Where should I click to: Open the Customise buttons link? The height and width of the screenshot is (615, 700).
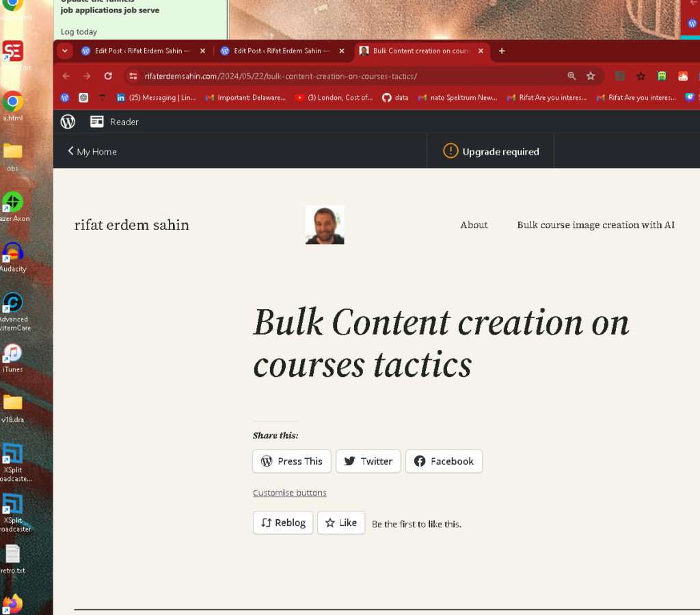(290, 492)
